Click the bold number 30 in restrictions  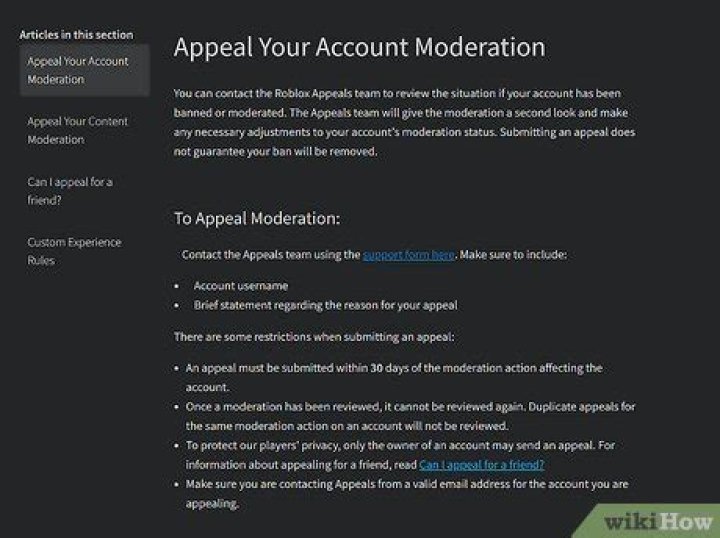pyautogui.click(x=376, y=368)
